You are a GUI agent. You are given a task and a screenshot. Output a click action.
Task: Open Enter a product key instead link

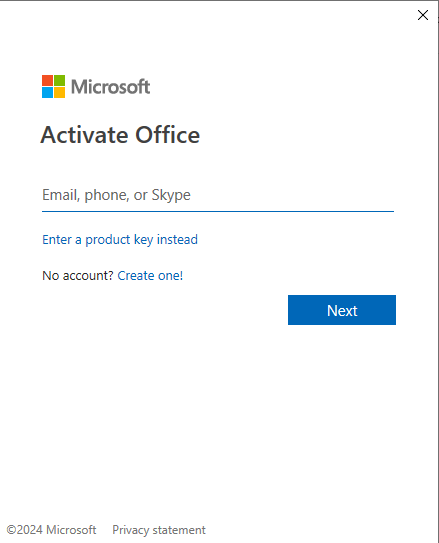(x=120, y=240)
